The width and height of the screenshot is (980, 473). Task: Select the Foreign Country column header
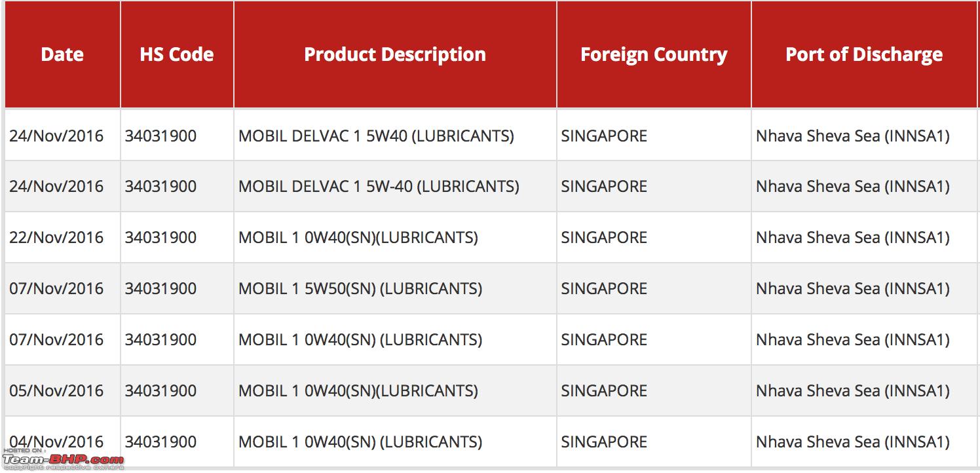[654, 54]
